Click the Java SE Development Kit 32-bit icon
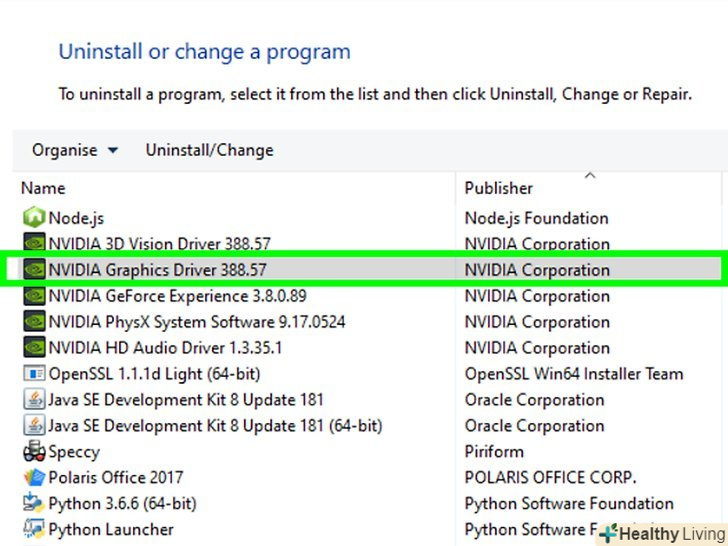This screenshot has width=728, height=546. pyautogui.click(x=34, y=399)
